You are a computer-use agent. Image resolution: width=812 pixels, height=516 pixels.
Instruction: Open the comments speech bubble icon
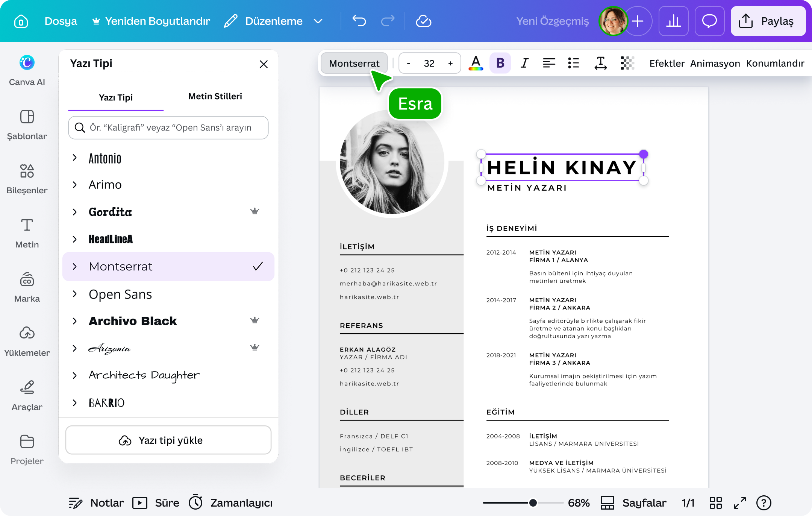click(x=709, y=21)
